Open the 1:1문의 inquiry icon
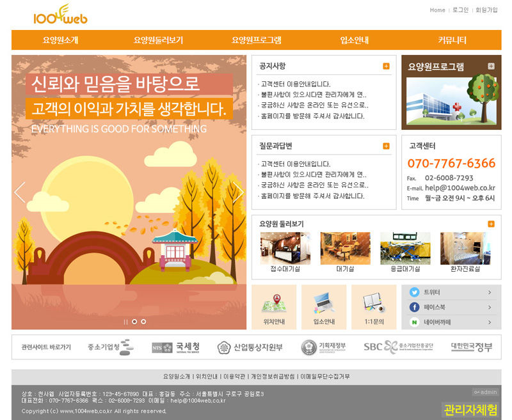 coord(373,302)
